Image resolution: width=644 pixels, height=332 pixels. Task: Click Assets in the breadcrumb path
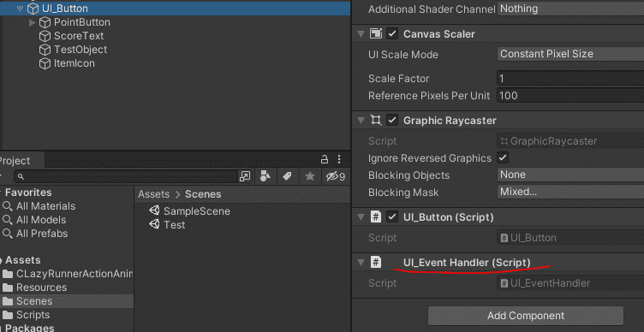pyautogui.click(x=153, y=194)
